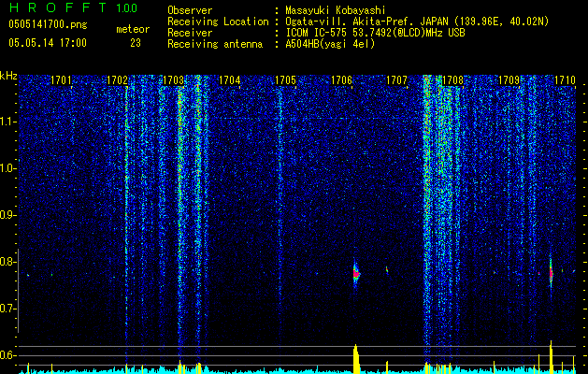Click the 1709 time marker
This screenshot has height=374, width=588.
pyautogui.click(x=509, y=80)
